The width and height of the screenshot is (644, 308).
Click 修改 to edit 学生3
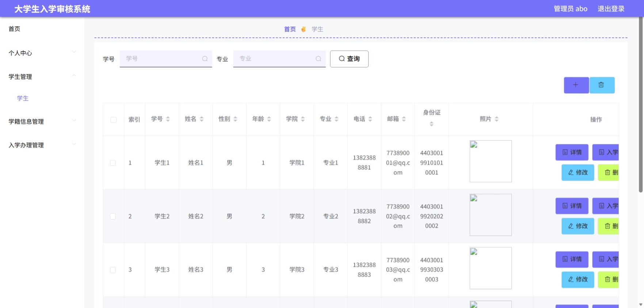click(578, 280)
